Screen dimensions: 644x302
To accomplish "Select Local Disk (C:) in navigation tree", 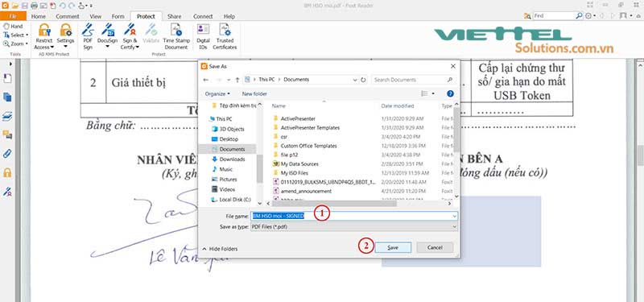I will [x=235, y=200].
